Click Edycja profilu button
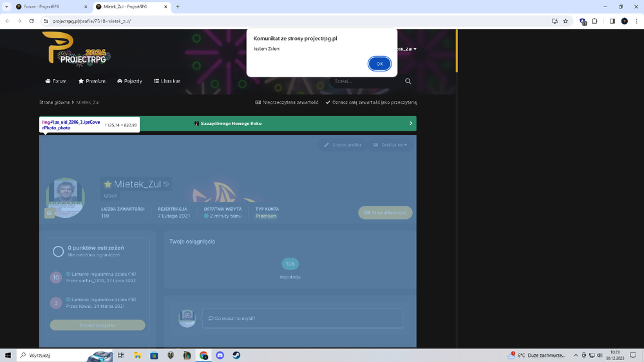644x362 pixels. (x=342, y=145)
